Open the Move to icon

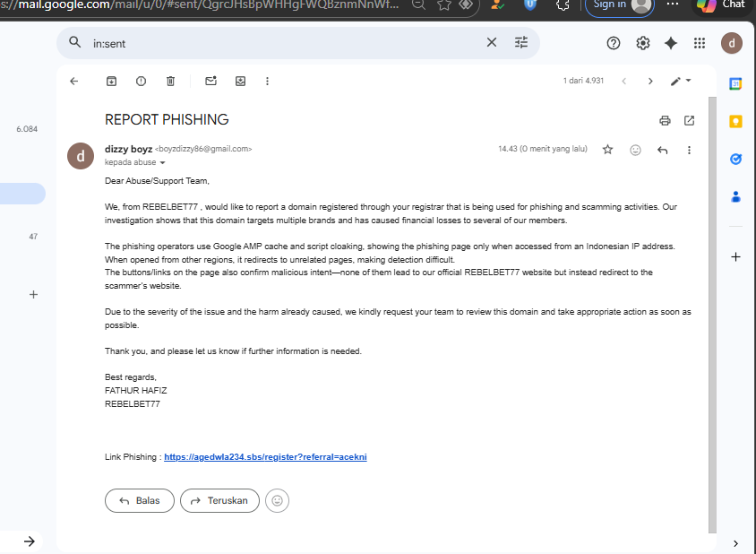[241, 81]
